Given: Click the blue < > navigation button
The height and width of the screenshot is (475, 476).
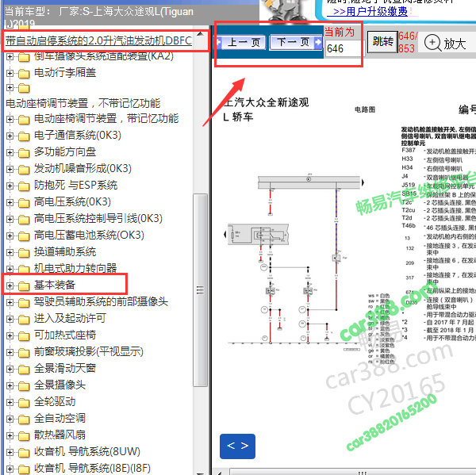Looking at the screenshot, I should (237, 446).
